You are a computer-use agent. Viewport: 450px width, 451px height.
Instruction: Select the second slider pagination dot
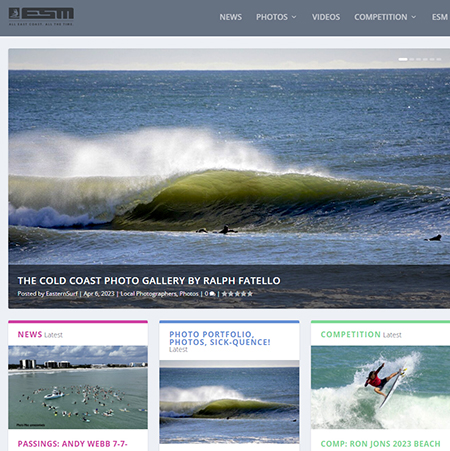pyautogui.click(x=412, y=59)
